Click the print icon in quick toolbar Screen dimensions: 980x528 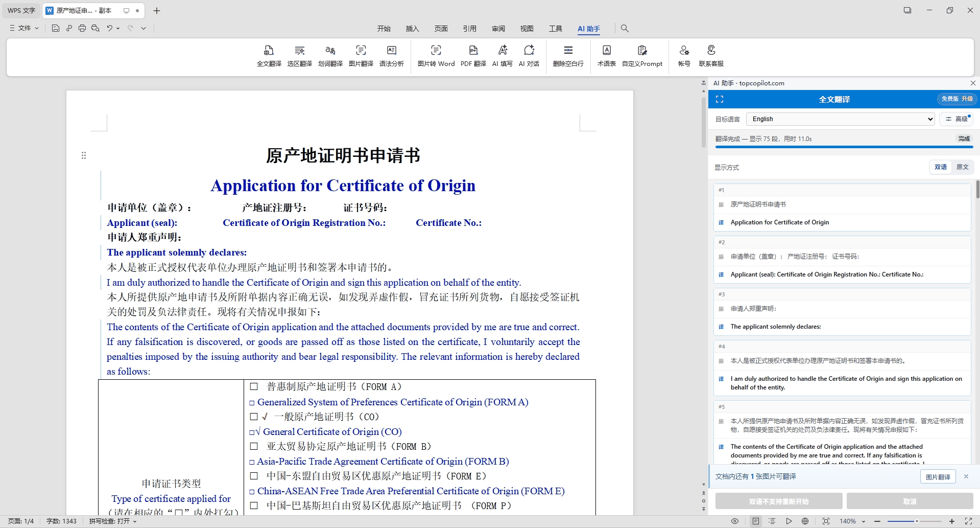click(82, 28)
